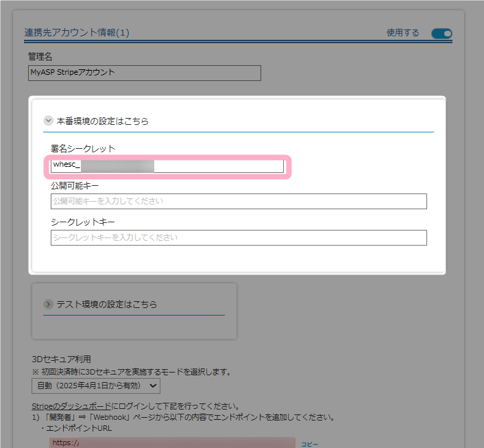Select the エンドポイントURL https field
This screenshot has width=484, height=448.
pyautogui.click(x=171, y=443)
